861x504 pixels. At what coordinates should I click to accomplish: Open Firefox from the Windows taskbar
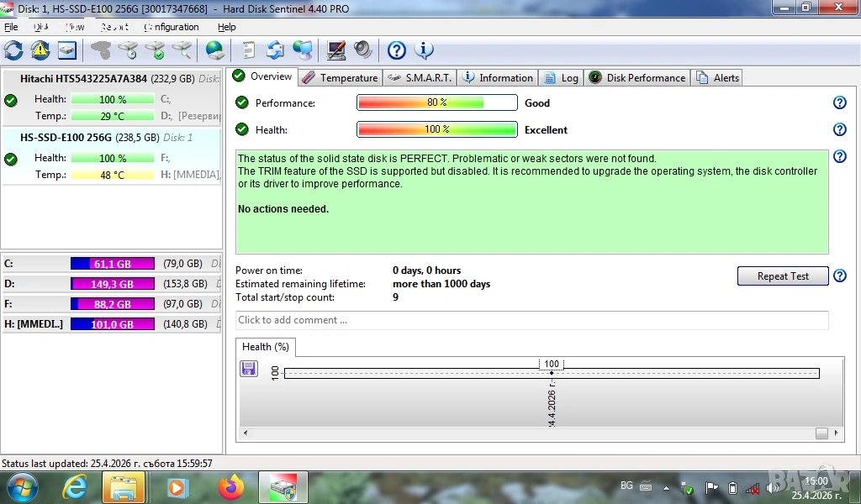[230, 486]
